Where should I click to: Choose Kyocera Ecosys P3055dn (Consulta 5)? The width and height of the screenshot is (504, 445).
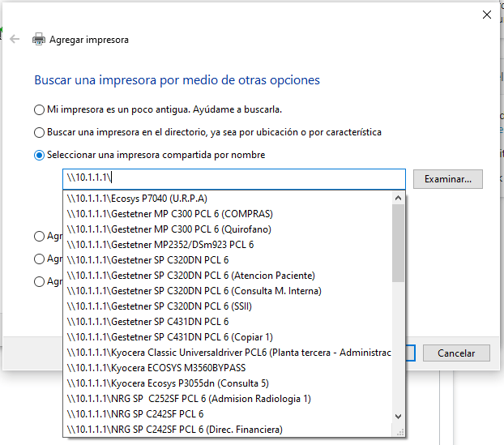[x=228, y=383]
